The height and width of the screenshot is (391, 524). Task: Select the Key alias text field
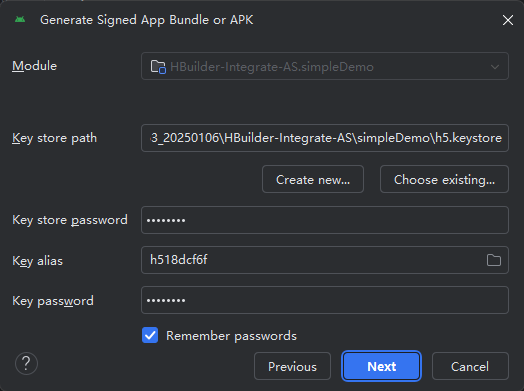tap(325, 260)
